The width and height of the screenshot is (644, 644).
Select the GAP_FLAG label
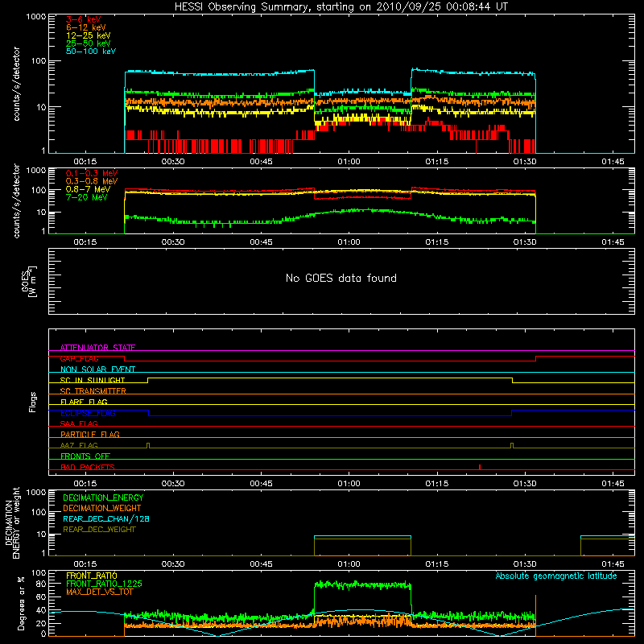(79, 358)
